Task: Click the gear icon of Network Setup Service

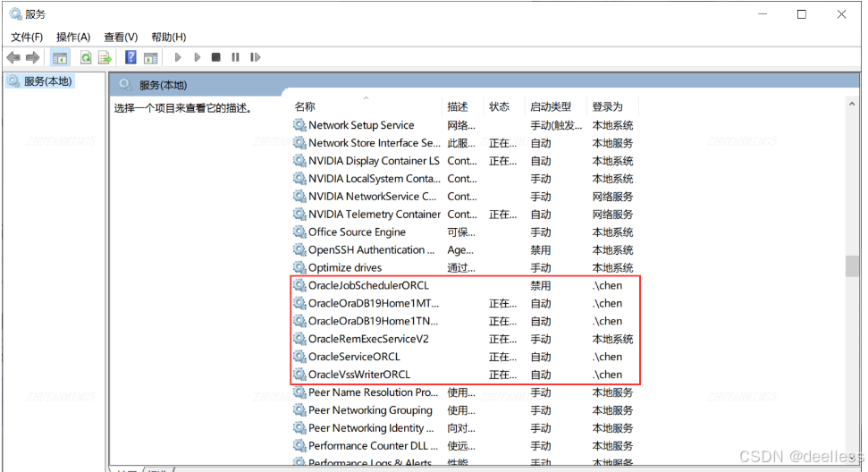Action: click(299, 125)
